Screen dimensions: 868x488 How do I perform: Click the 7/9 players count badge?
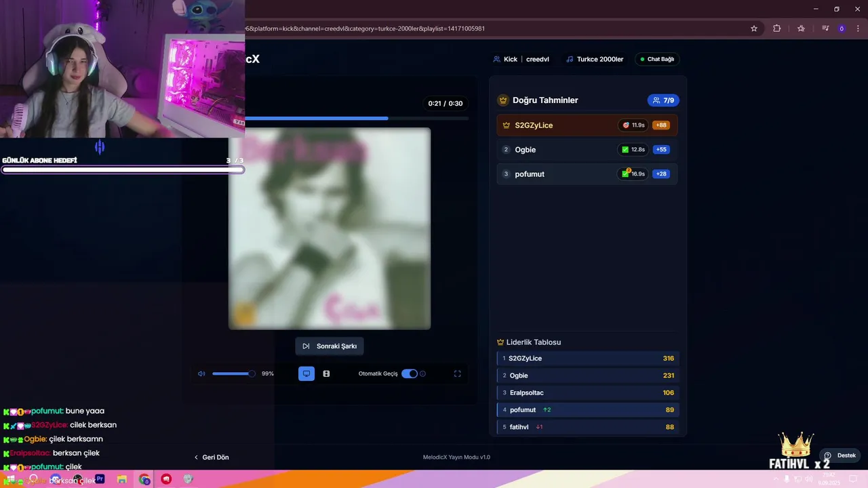pos(663,100)
